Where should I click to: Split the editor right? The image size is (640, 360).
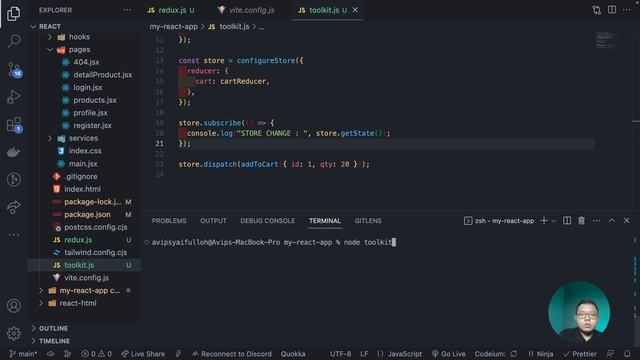pyautogui.click(x=611, y=9)
